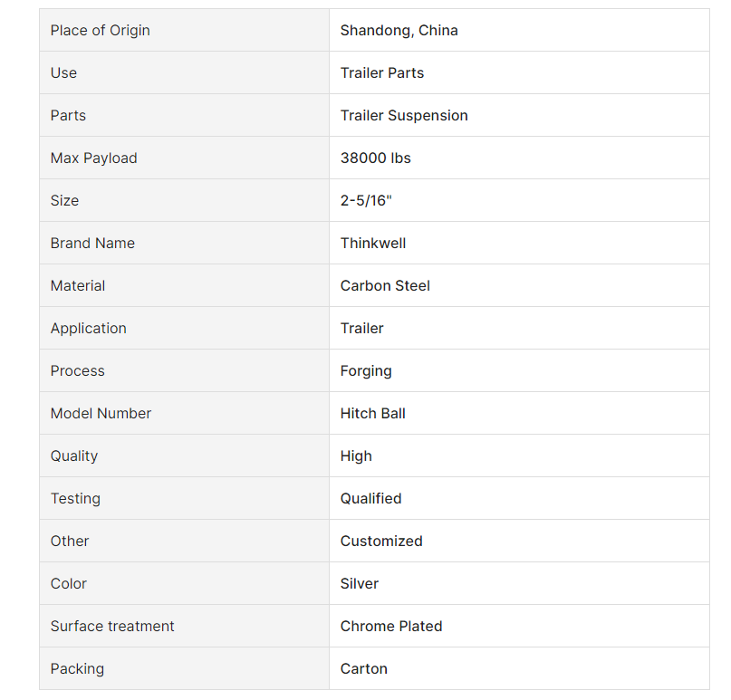Select the 'Thinkwell' brand name text
Screen dimensions: 731x700
pos(373,243)
